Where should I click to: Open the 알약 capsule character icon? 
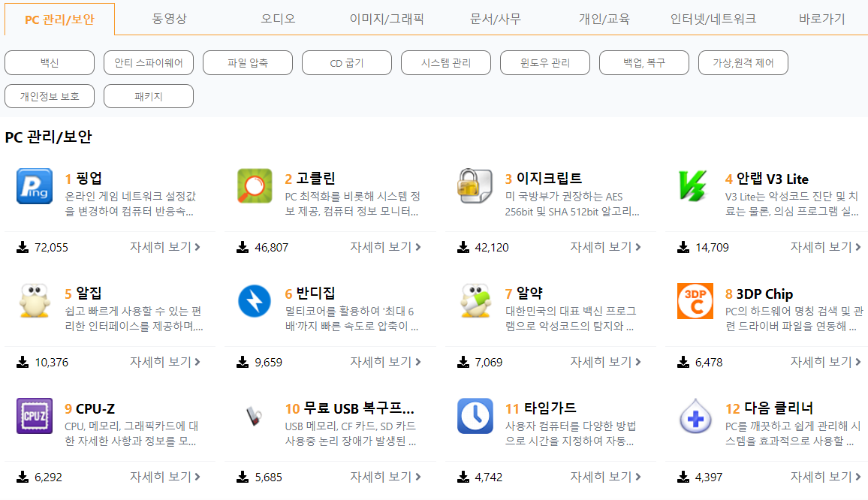point(475,301)
